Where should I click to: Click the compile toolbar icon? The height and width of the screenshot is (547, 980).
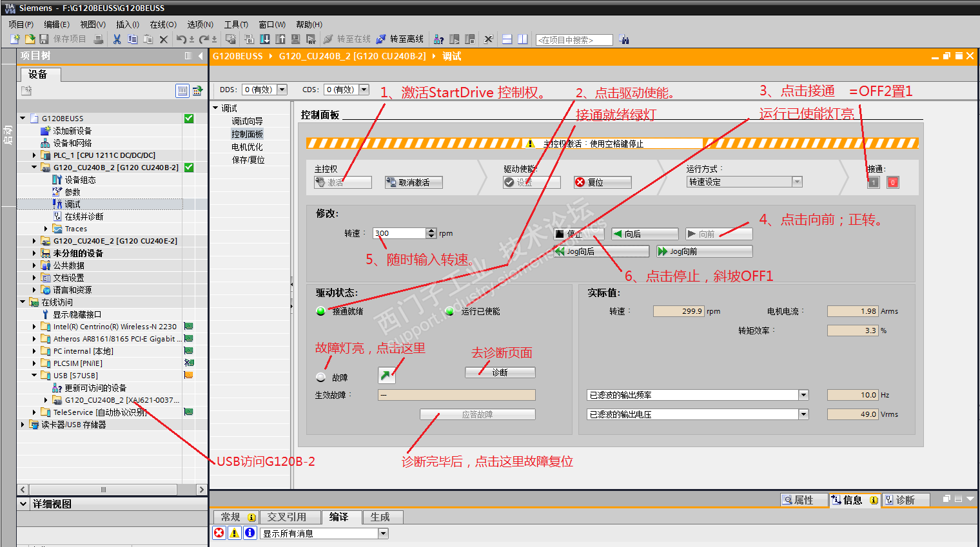249,39
